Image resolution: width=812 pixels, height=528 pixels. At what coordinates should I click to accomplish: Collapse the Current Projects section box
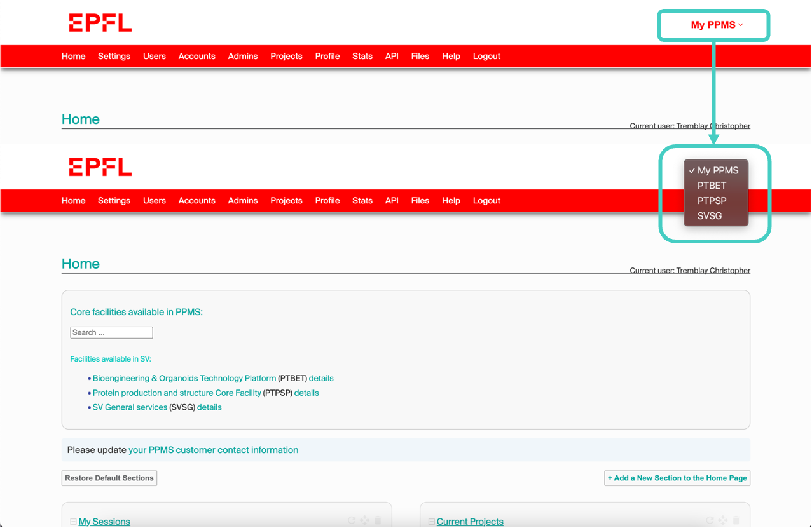coord(432,522)
